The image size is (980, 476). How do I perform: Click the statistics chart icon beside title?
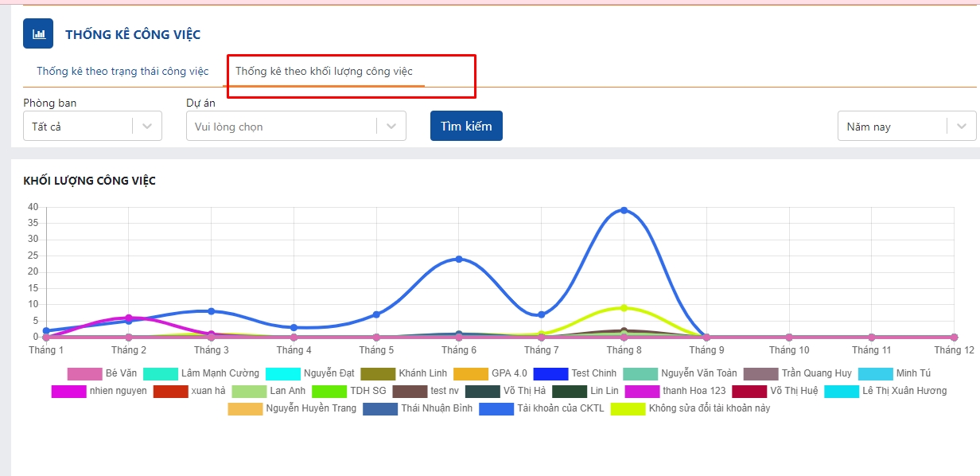click(x=38, y=33)
